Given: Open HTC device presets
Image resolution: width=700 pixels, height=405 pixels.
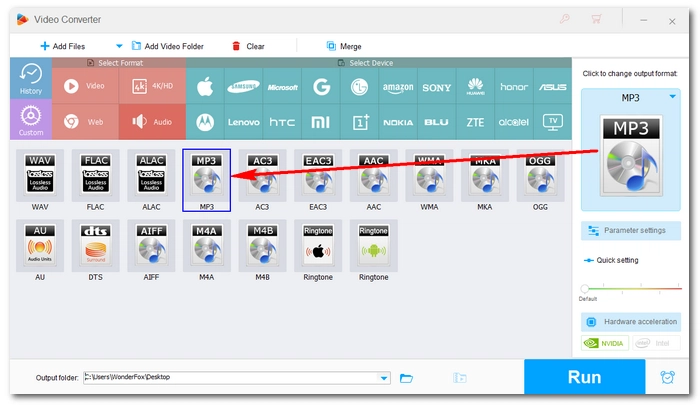Looking at the screenshot, I should [282, 122].
